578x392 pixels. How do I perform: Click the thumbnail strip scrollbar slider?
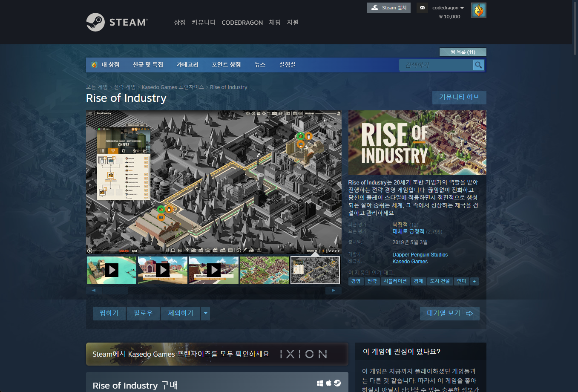(115, 291)
